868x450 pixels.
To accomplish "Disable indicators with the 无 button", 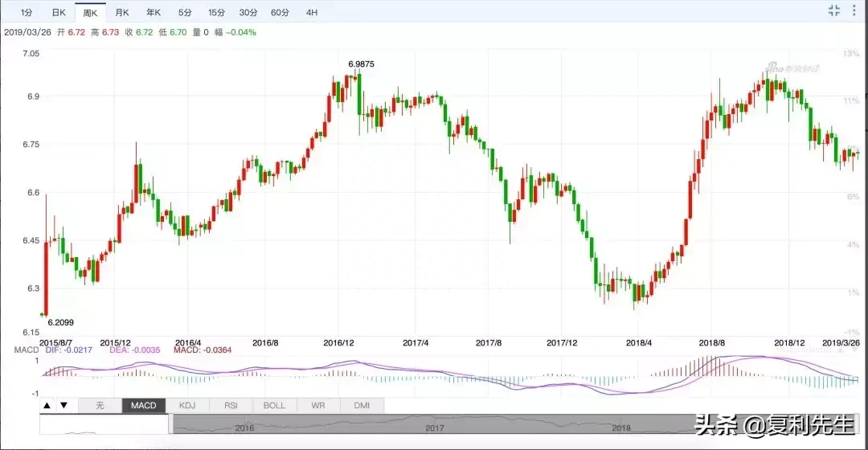I will (x=100, y=406).
